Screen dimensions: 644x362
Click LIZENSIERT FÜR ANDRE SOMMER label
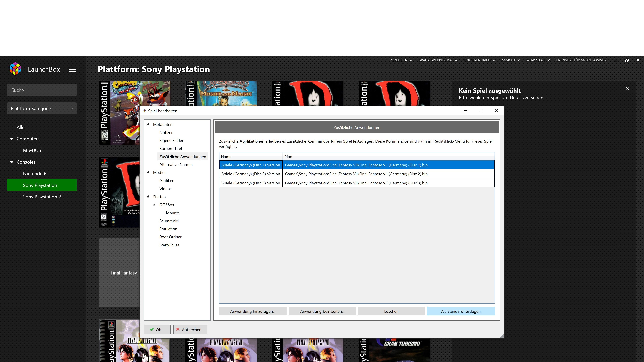coord(581,60)
